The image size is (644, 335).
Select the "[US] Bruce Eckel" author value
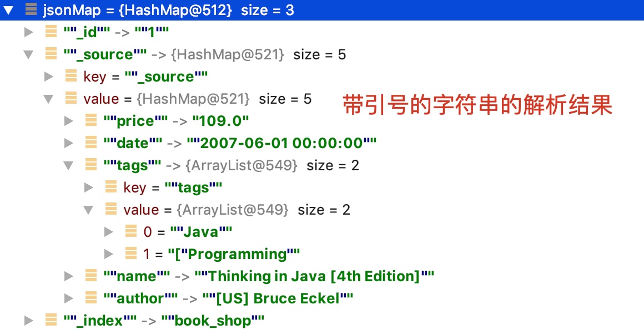click(x=278, y=298)
